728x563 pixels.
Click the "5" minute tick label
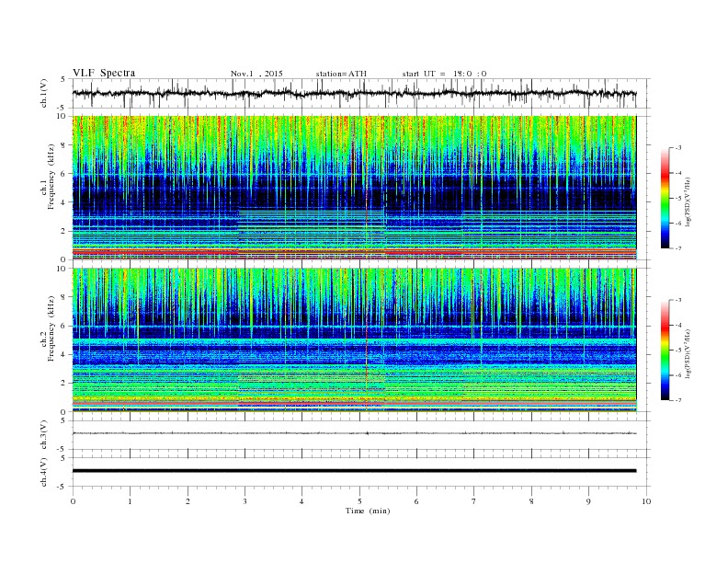(359, 501)
